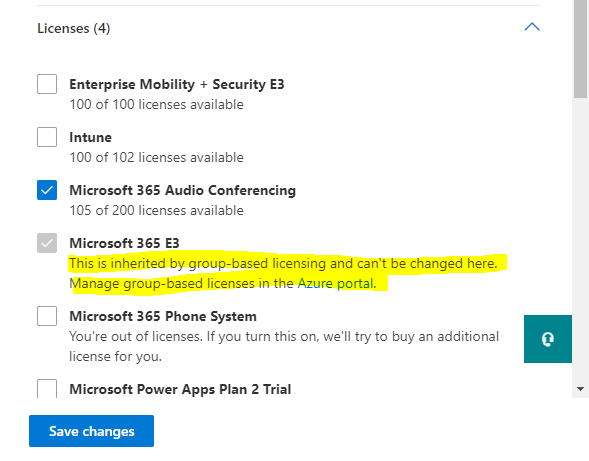This screenshot has width=589, height=461.
Task: Uncheck Microsoft 365 Audio Conferencing
Action: pyautogui.click(x=47, y=190)
